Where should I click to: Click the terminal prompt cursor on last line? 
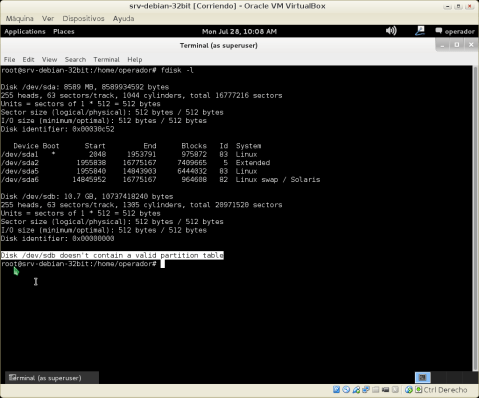pyautogui.click(x=163, y=264)
